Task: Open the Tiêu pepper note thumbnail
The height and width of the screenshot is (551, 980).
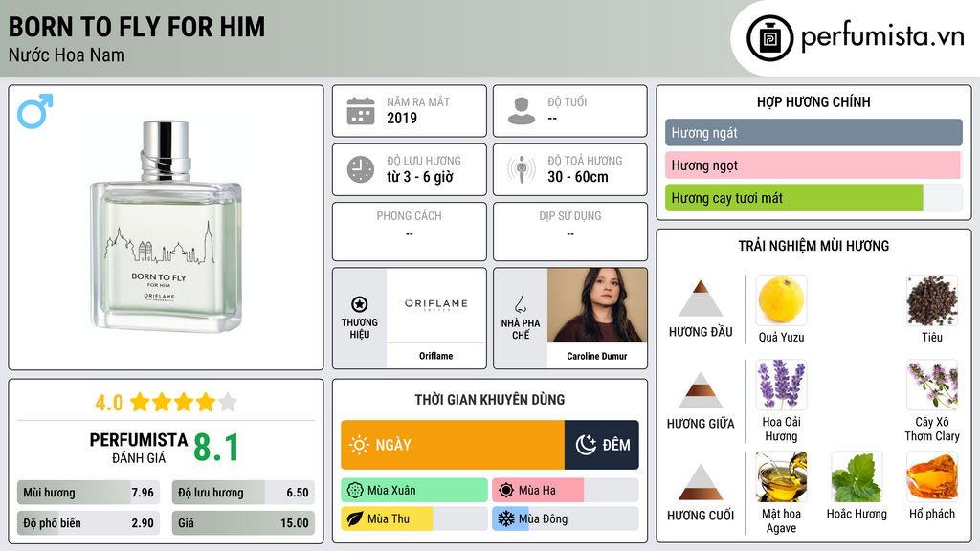Action: click(932, 300)
